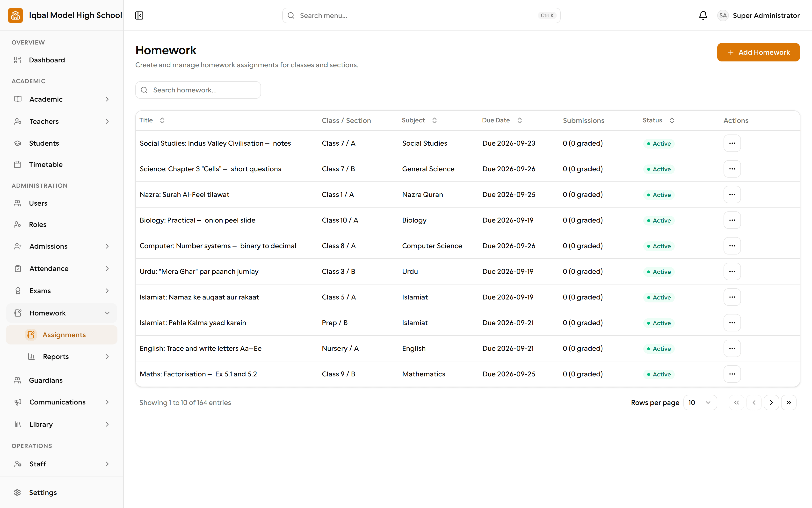This screenshot has width=812, height=508.
Task: Expand the Communications menu
Action: coord(62,402)
